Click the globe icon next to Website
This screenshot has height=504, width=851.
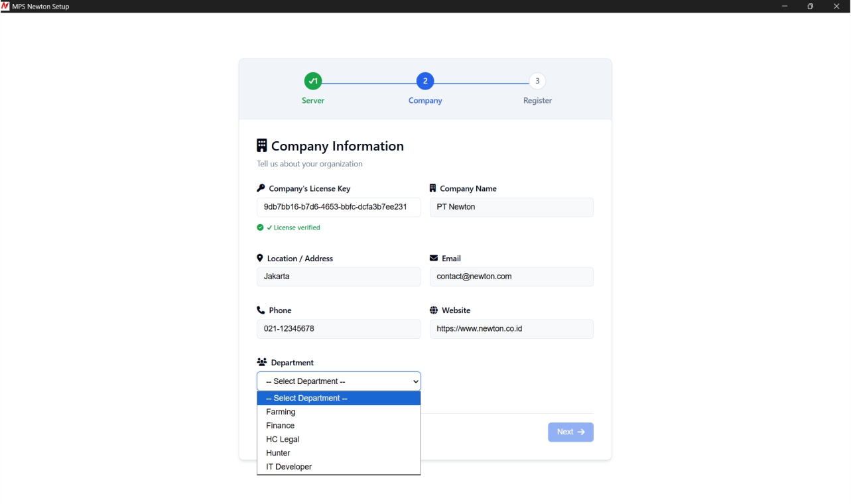(434, 310)
